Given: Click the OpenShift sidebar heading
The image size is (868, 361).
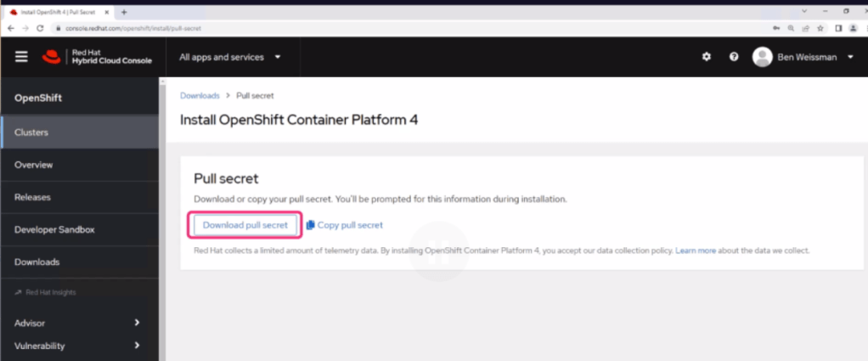Looking at the screenshot, I should click(38, 98).
